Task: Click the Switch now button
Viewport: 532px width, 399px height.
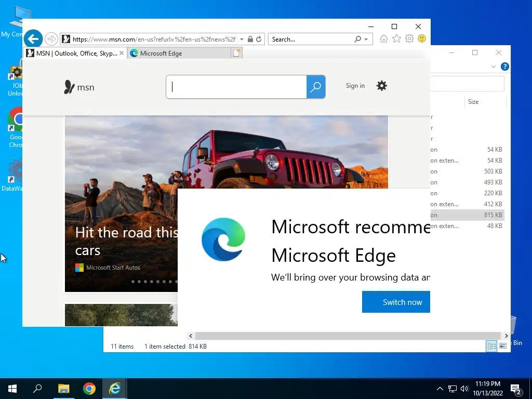Action: [396, 302]
